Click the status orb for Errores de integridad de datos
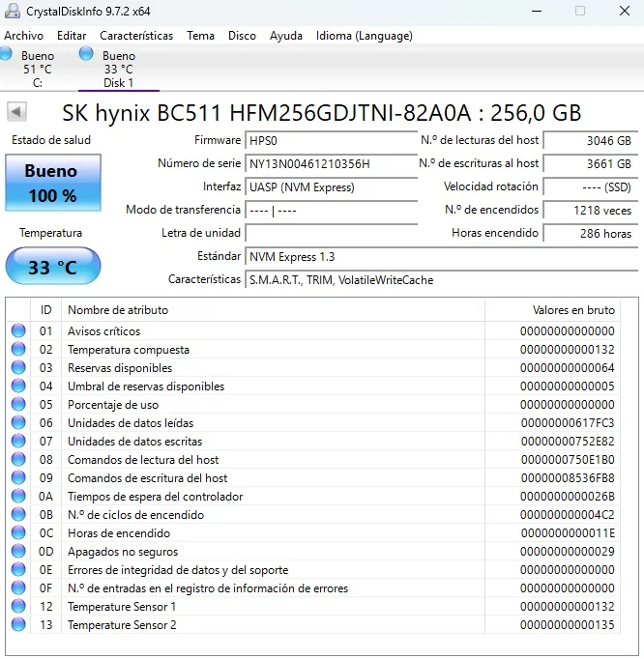This screenshot has width=644, height=659. pyautogui.click(x=18, y=570)
